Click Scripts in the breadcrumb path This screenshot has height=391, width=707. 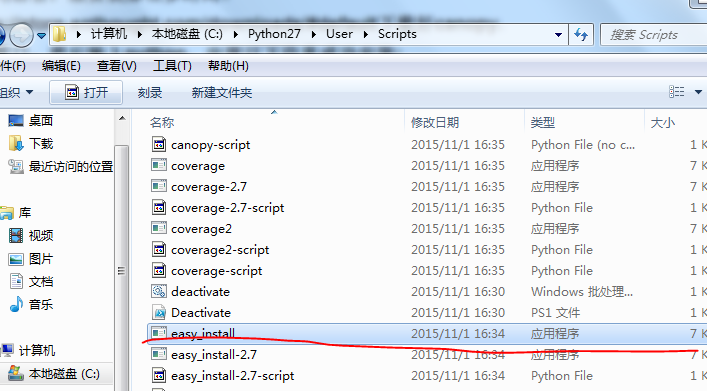click(397, 34)
